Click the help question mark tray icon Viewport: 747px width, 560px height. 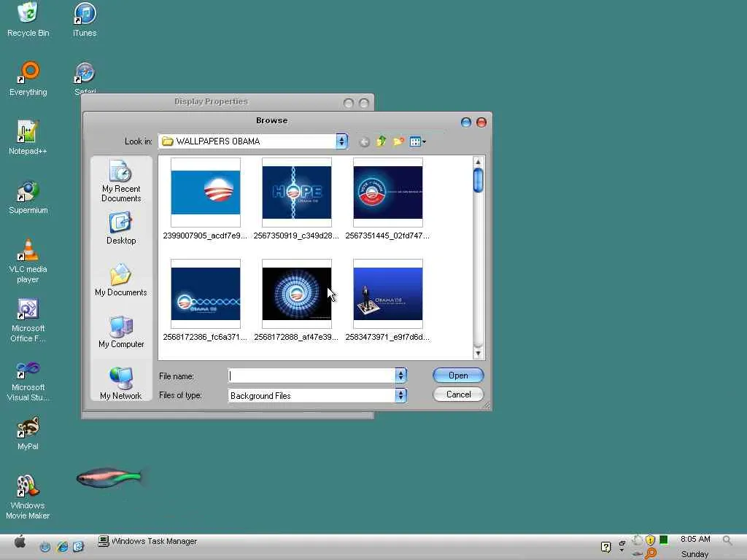tap(605, 547)
